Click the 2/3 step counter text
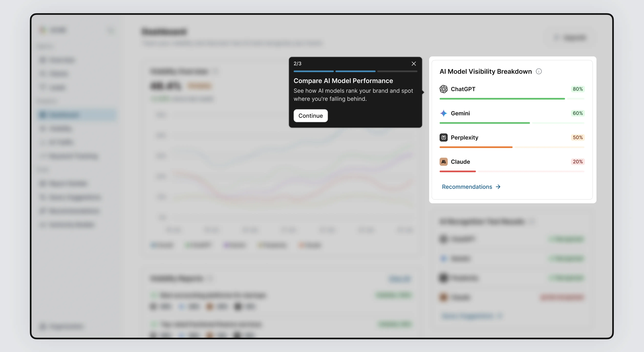Image resolution: width=644 pixels, height=352 pixels. [x=297, y=64]
